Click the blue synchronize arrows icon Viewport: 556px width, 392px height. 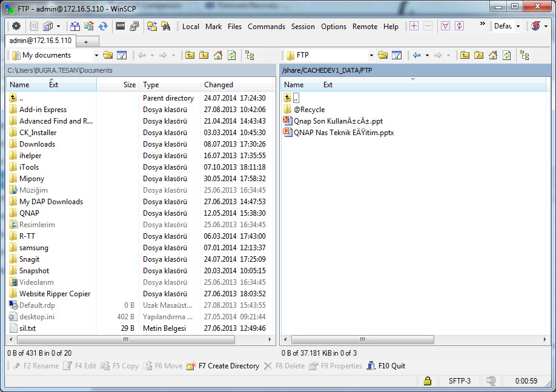point(103,26)
